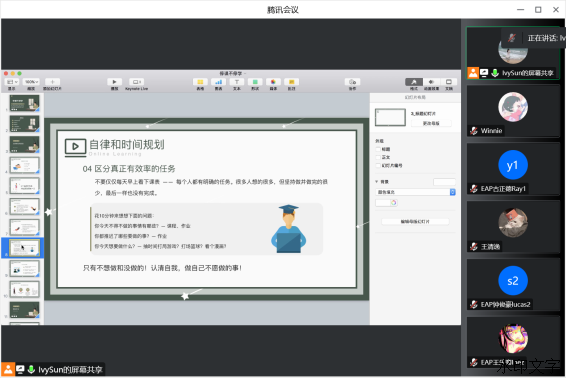566x378 pixels.
Task: Open the color wheel picker button
Action: 393,203
